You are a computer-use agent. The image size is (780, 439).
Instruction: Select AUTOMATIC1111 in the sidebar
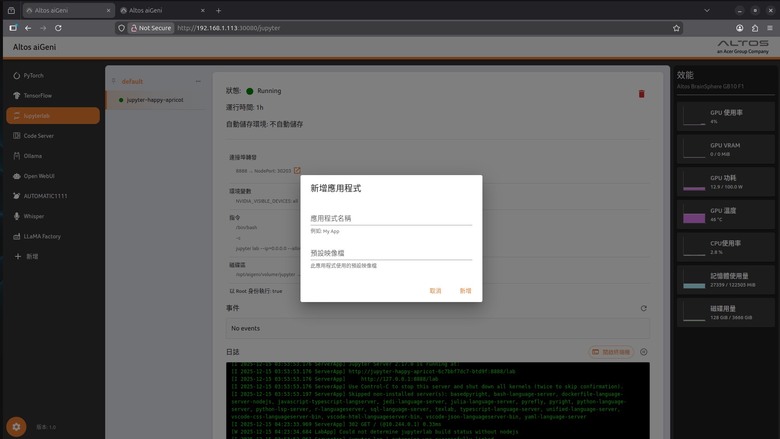tap(53, 196)
